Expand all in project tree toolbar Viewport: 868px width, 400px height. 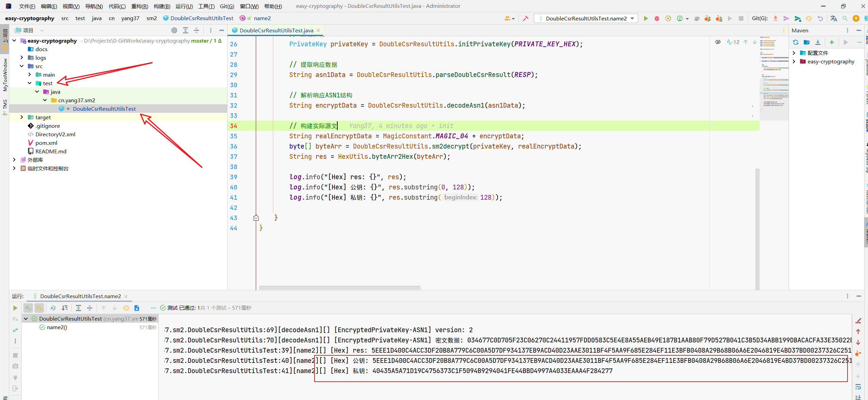click(x=186, y=30)
